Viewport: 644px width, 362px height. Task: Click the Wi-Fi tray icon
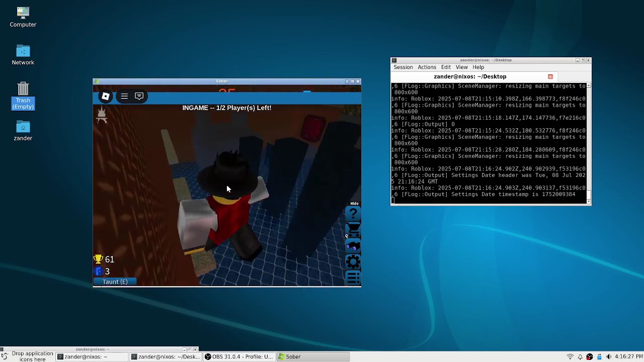click(x=570, y=356)
